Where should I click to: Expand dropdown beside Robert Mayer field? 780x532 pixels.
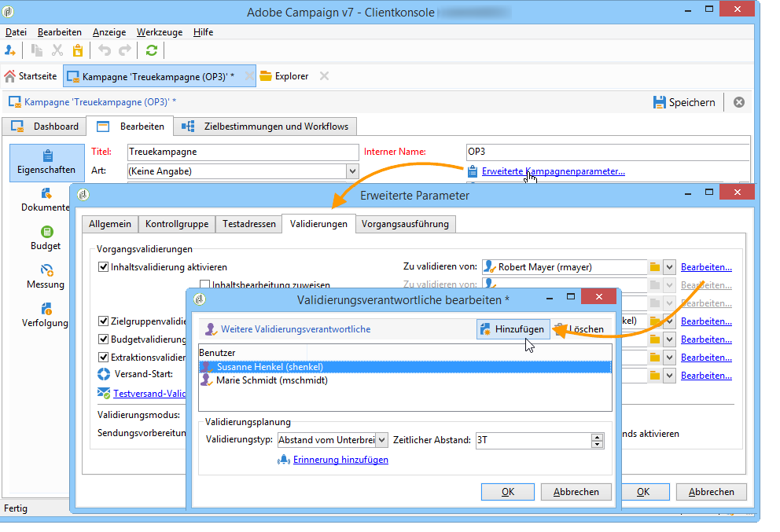click(x=670, y=267)
